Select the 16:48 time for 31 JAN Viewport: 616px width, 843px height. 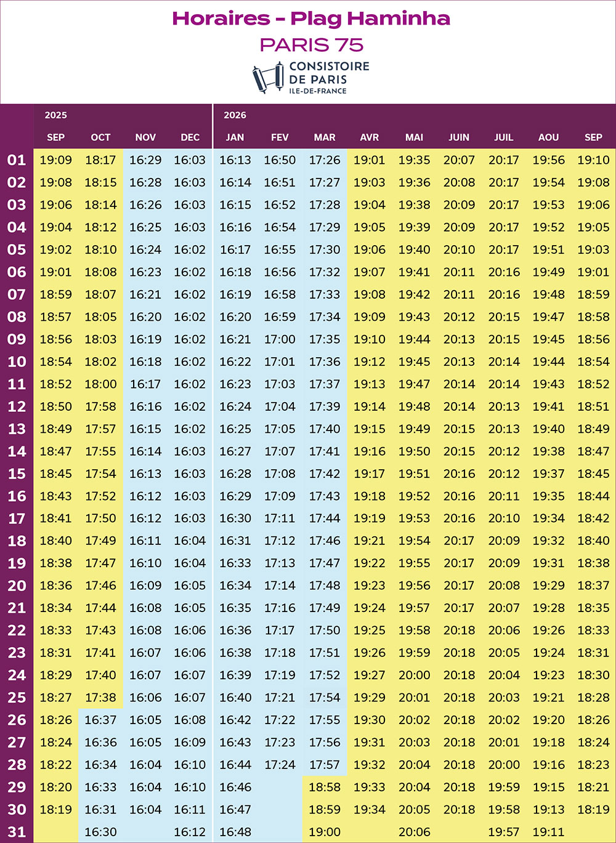click(x=235, y=832)
